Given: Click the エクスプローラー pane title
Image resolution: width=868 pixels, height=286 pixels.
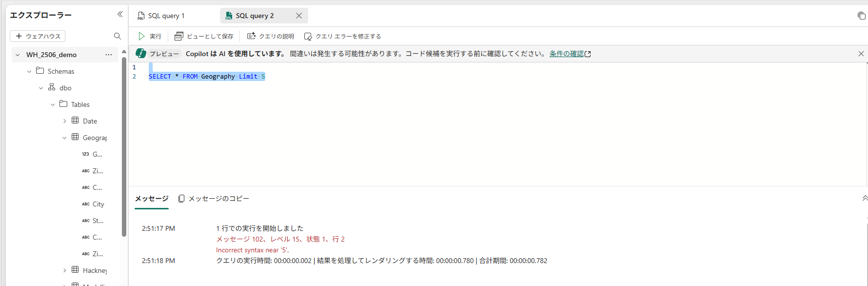Looking at the screenshot, I should [41, 15].
